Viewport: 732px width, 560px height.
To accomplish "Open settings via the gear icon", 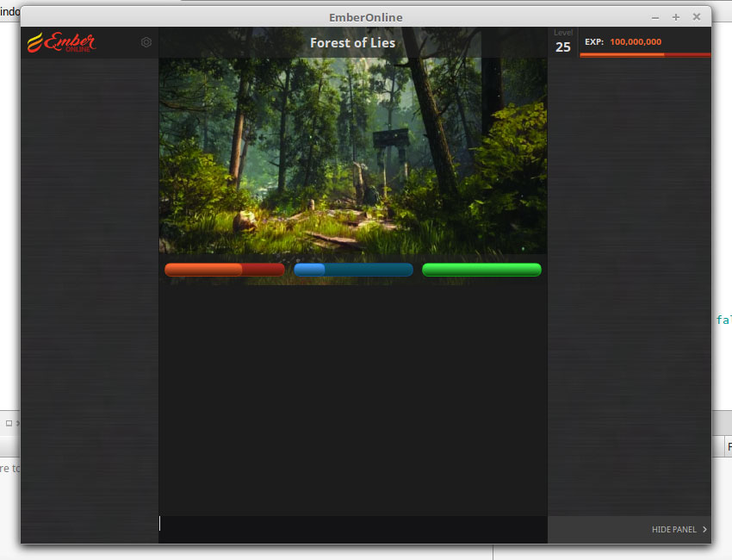I will pos(146,42).
